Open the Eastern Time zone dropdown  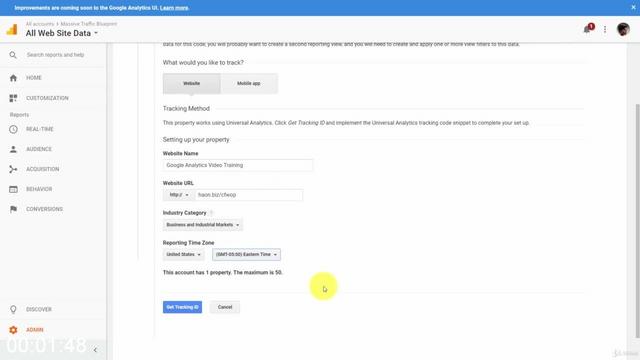click(246, 255)
